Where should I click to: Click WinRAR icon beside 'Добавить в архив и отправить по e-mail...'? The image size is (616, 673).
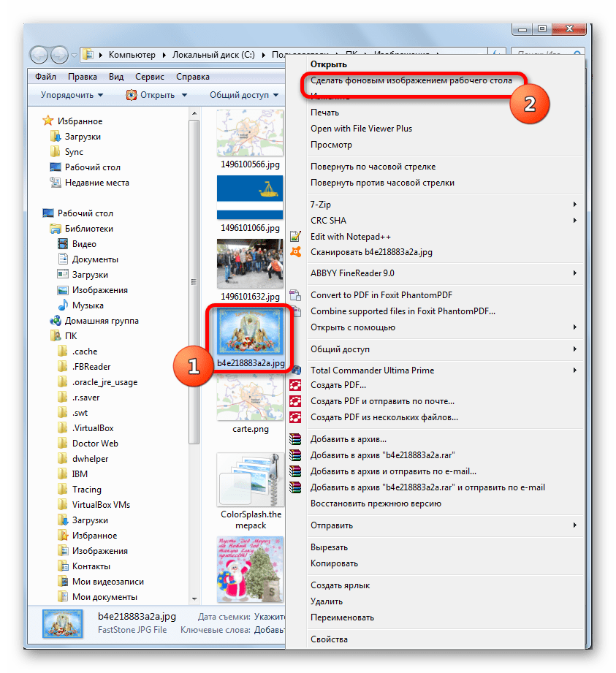[295, 471]
